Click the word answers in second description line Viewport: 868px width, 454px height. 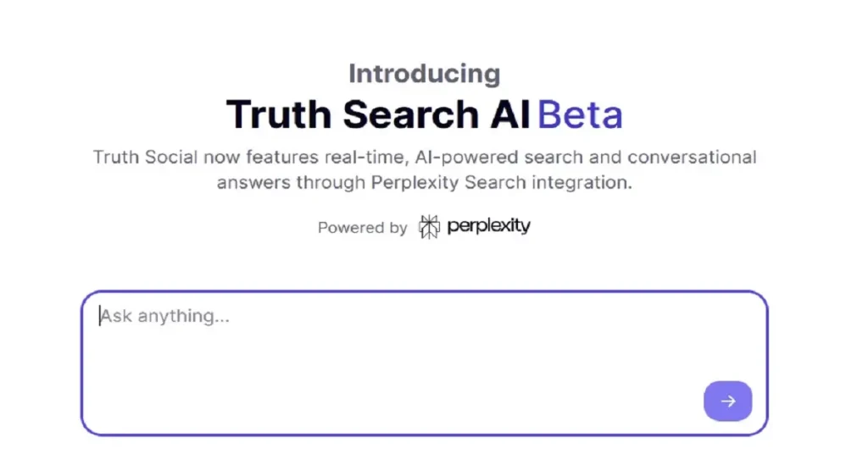tap(253, 182)
